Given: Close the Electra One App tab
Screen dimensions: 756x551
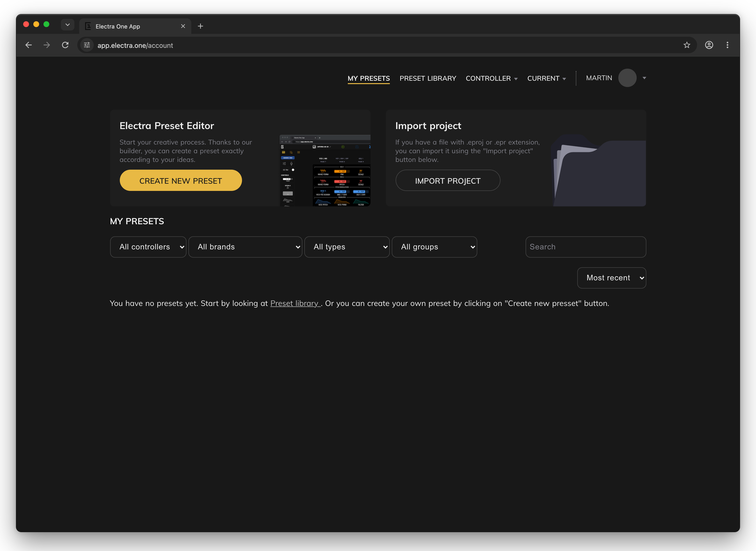Looking at the screenshot, I should point(183,26).
